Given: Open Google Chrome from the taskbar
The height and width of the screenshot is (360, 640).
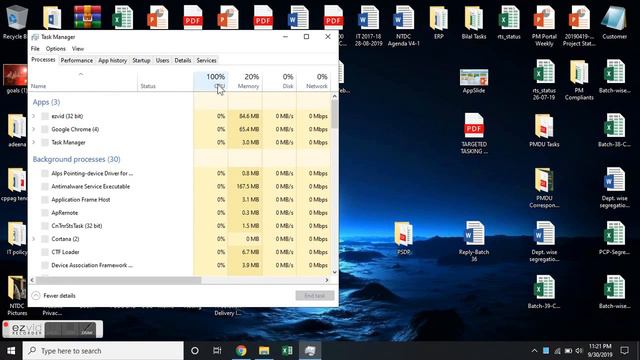Looking at the screenshot, I should point(241,351).
